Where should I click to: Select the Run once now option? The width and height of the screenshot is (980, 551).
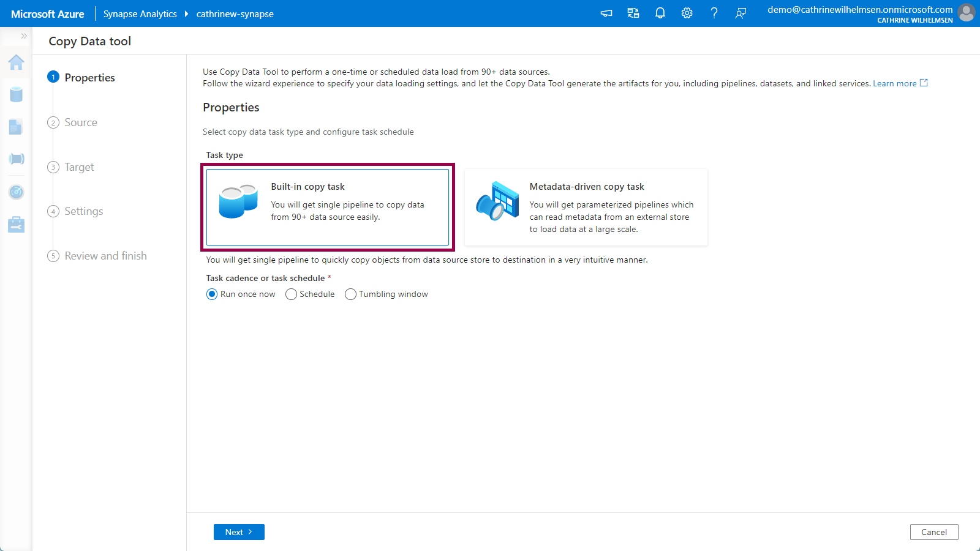(213, 294)
